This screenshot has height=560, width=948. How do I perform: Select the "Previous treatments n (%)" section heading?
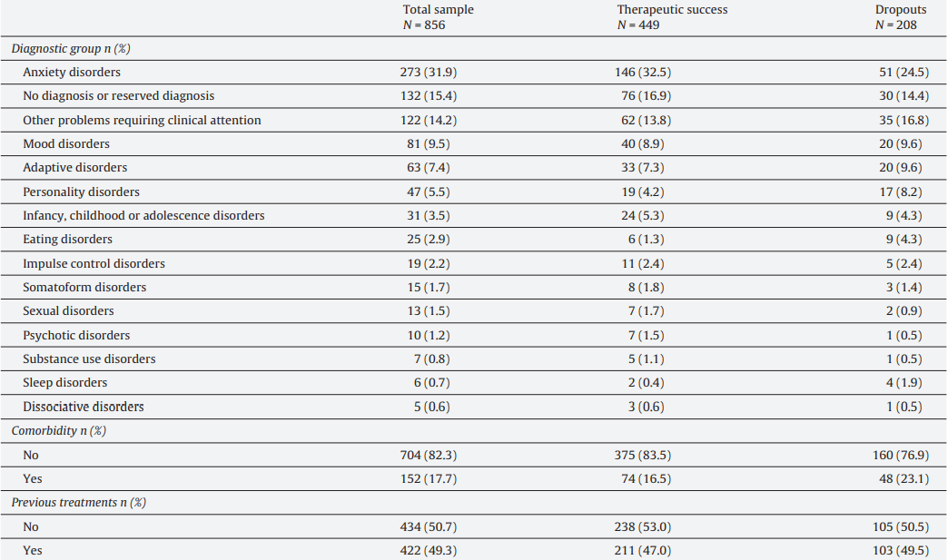tap(78, 502)
